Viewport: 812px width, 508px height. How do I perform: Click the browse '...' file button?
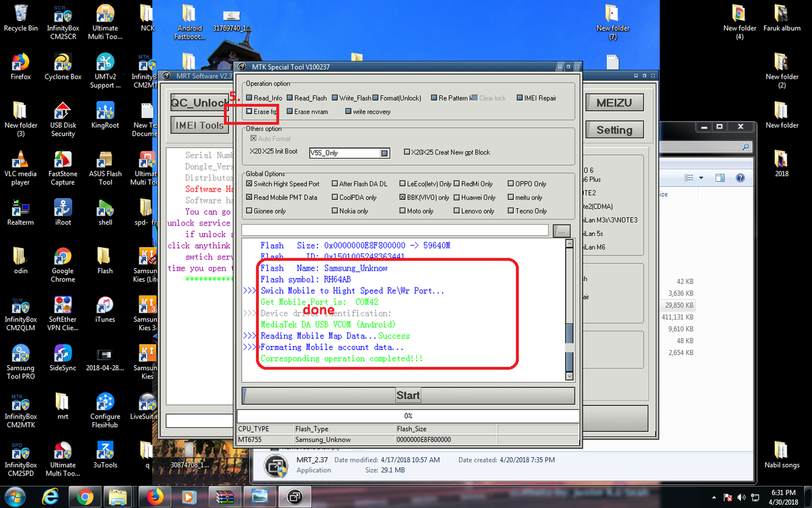click(561, 231)
